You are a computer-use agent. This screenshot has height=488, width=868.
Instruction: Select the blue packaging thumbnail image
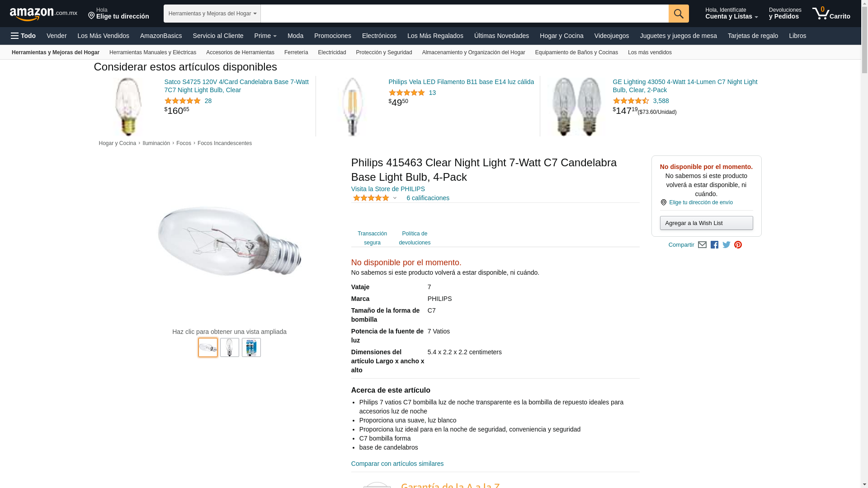pos(251,347)
